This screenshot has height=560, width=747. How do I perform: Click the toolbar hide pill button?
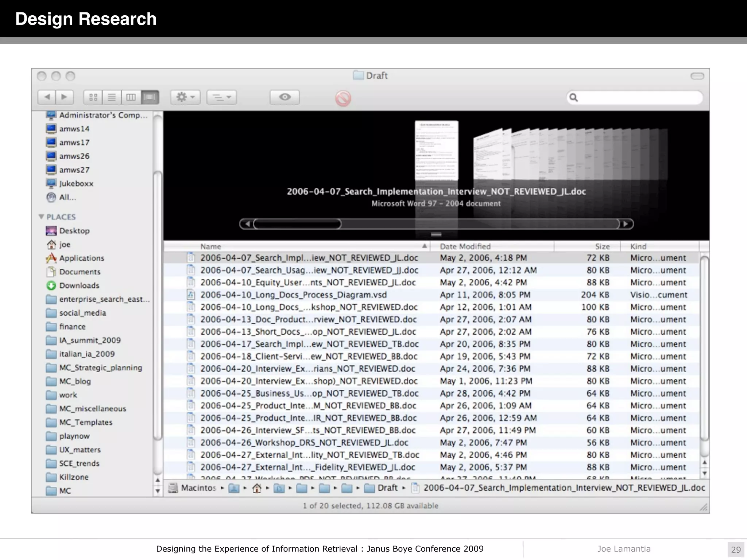[697, 76]
